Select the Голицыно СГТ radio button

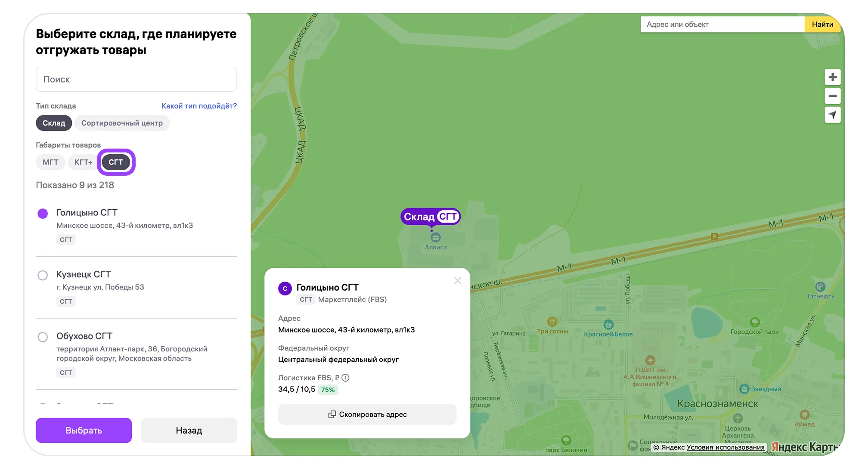(x=43, y=214)
